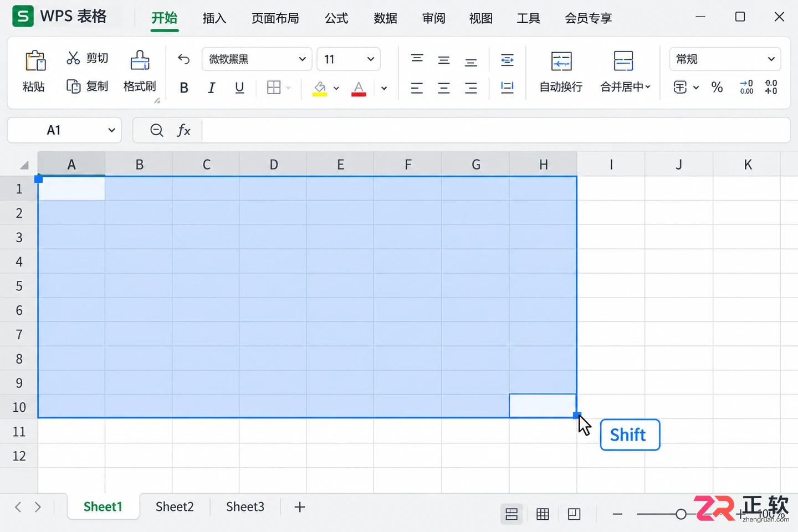Switch to the 公式 ribbon tab

click(336, 18)
